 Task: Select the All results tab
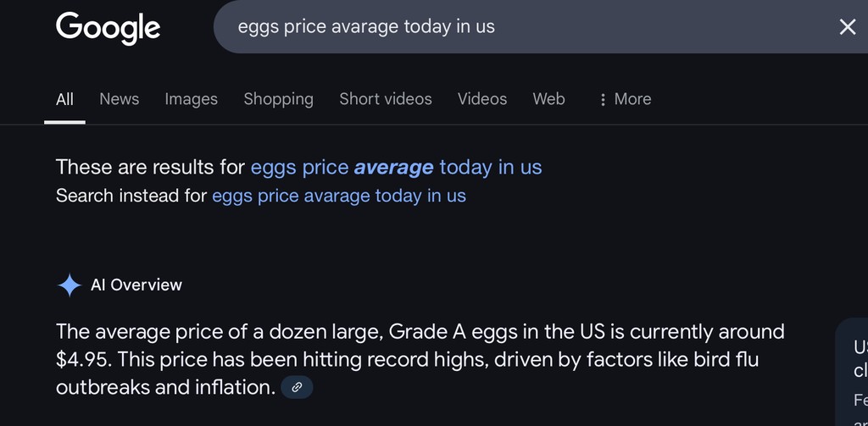64,99
